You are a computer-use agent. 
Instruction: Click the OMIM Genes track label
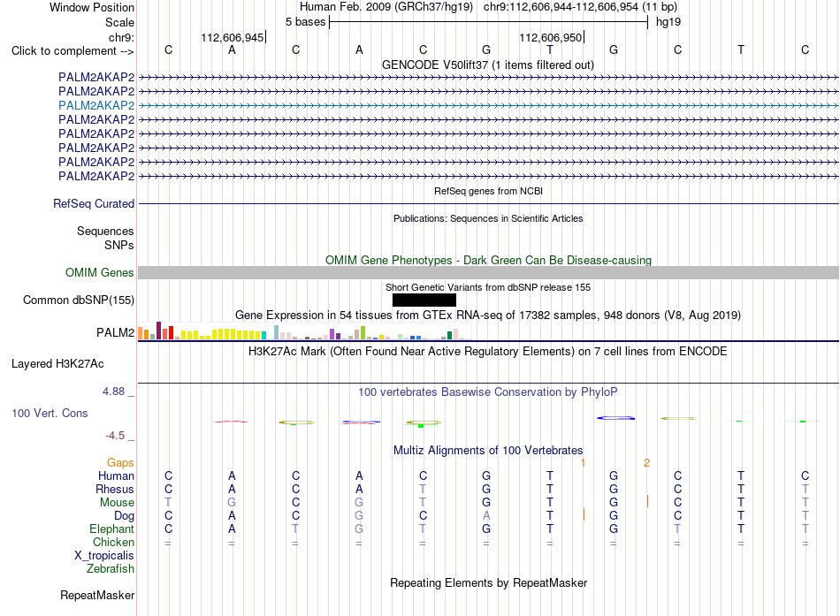click(100, 272)
